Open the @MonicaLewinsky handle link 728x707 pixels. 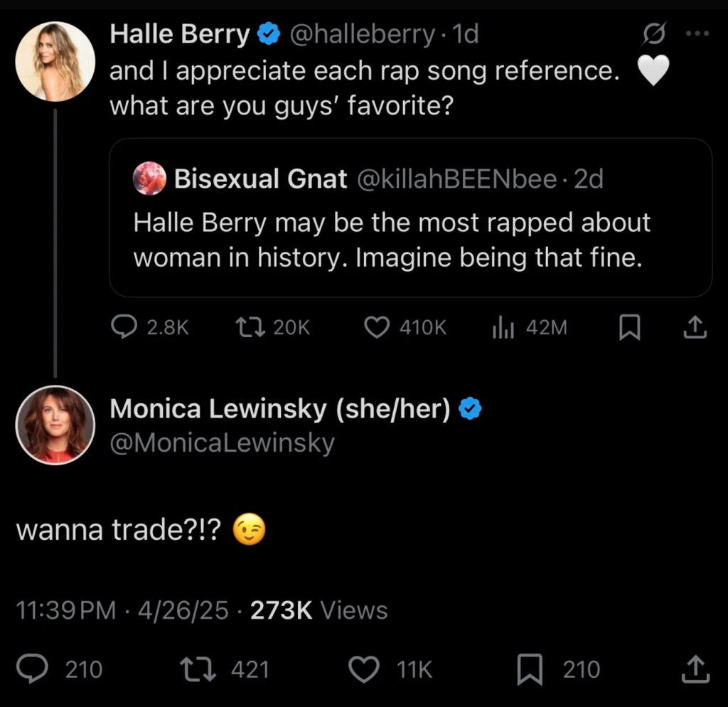(x=222, y=443)
